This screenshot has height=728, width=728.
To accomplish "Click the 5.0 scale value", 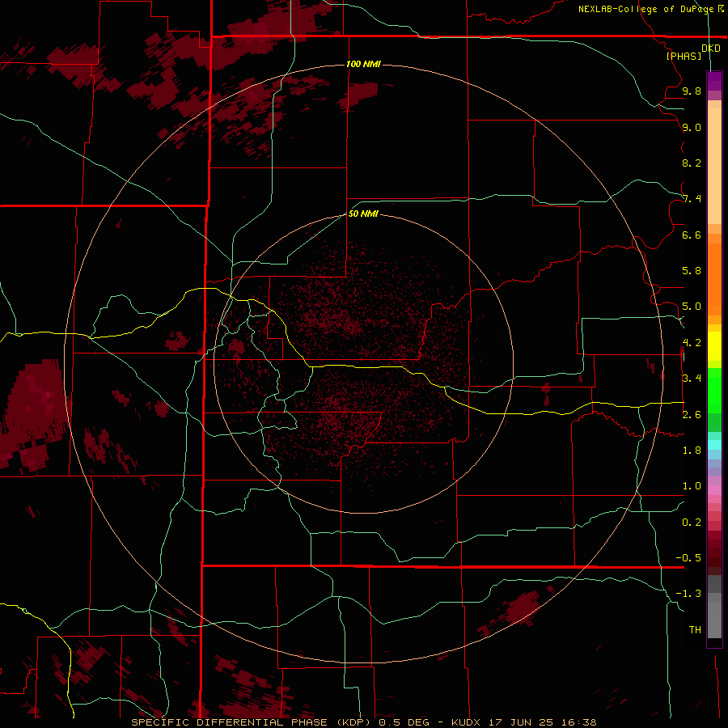I will [692, 307].
